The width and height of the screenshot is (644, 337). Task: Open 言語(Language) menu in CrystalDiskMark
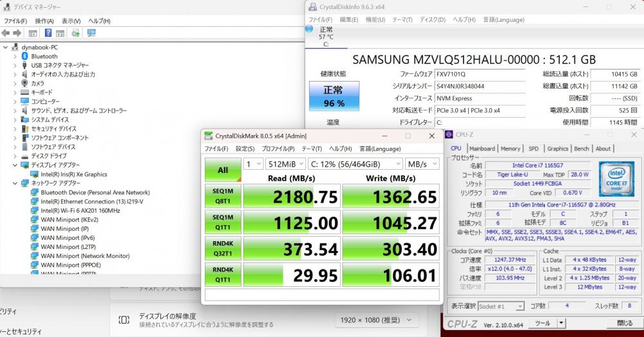pos(380,149)
